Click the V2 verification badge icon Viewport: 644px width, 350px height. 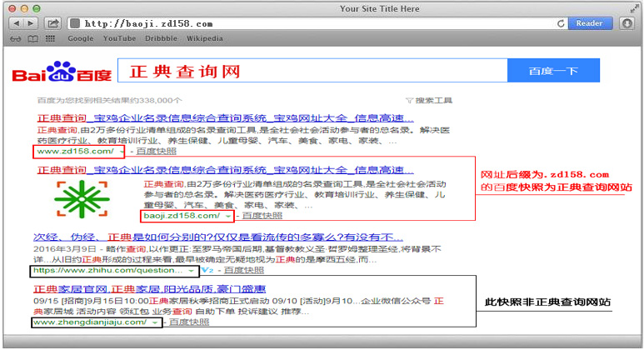coord(207,270)
